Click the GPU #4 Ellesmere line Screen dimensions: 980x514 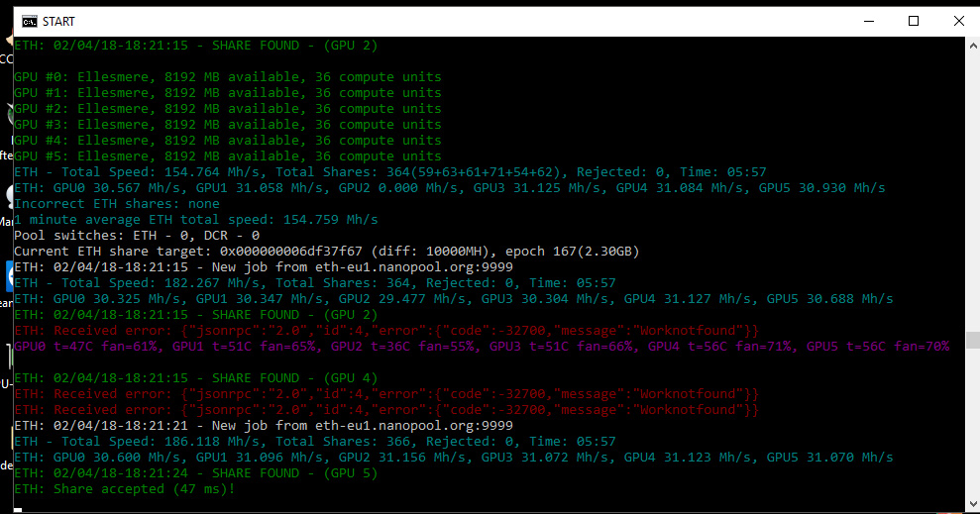pyautogui.click(x=228, y=141)
